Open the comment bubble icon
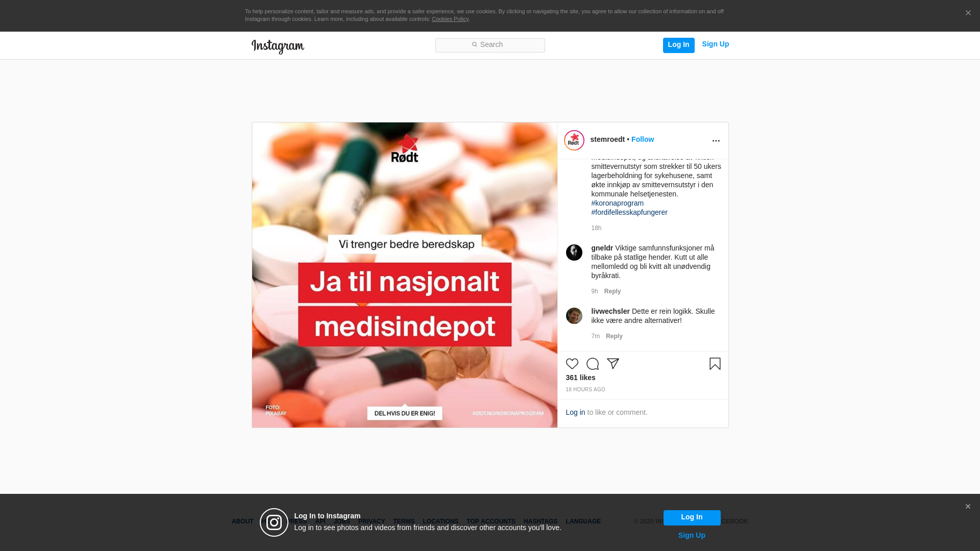The width and height of the screenshot is (980, 551). pos(592,364)
